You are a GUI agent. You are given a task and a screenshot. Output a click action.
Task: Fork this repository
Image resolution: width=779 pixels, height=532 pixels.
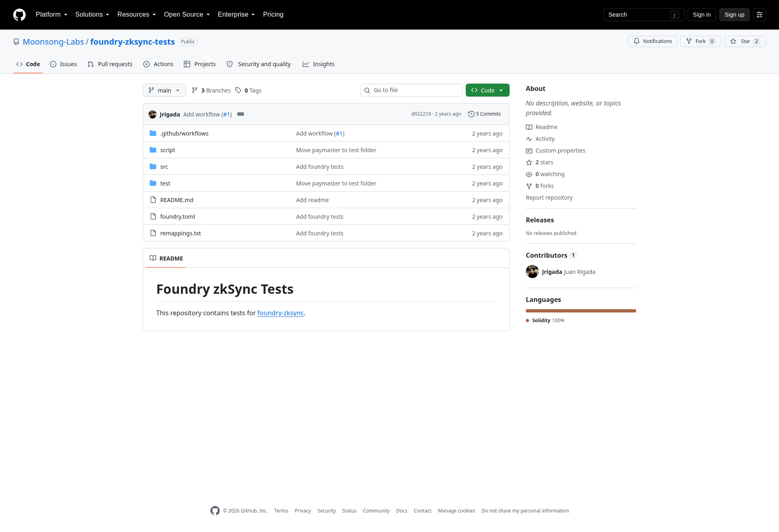point(701,41)
